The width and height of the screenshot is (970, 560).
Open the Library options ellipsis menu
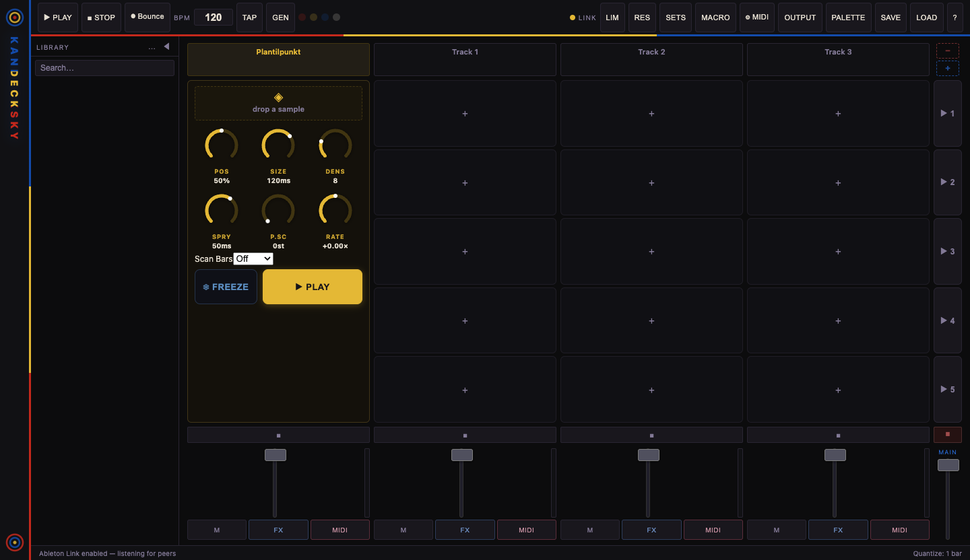point(152,47)
